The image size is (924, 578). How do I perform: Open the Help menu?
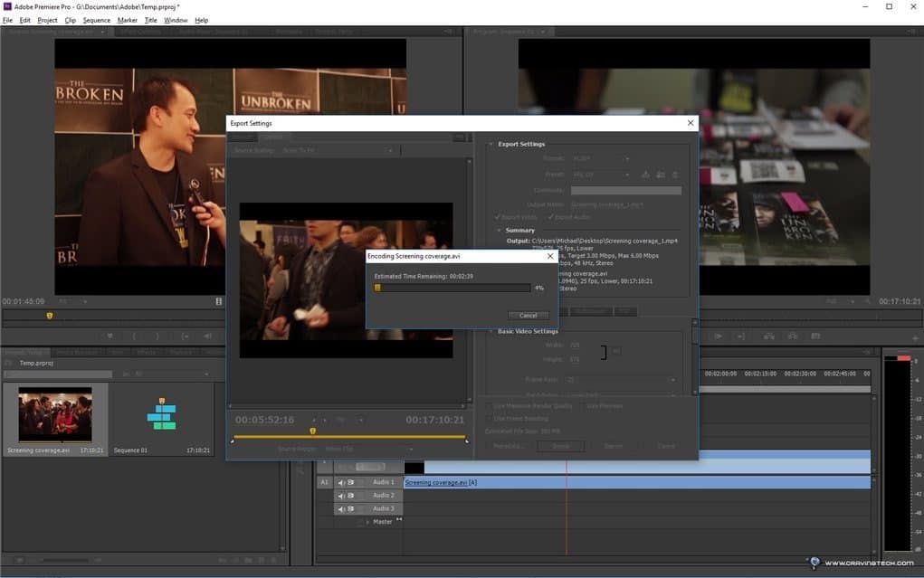tap(202, 20)
